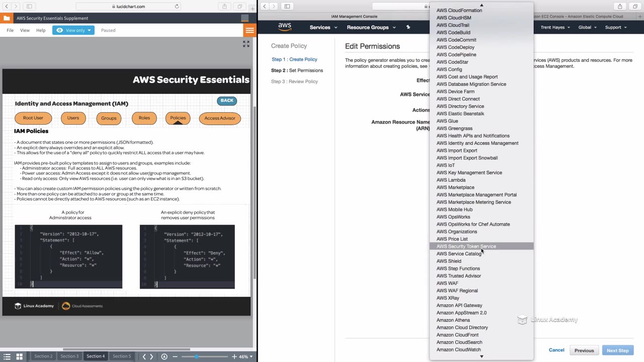Open the Groups diagram button

tap(109, 118)
